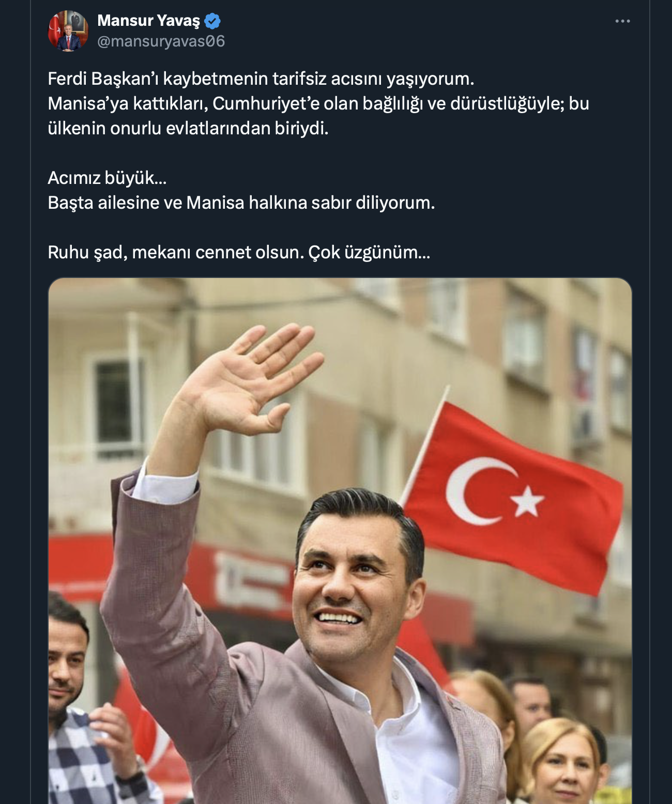
Task: Click the line starting "Ferdi Başkan'ı kaybetmenin"
Action: (x=261, y=79)
